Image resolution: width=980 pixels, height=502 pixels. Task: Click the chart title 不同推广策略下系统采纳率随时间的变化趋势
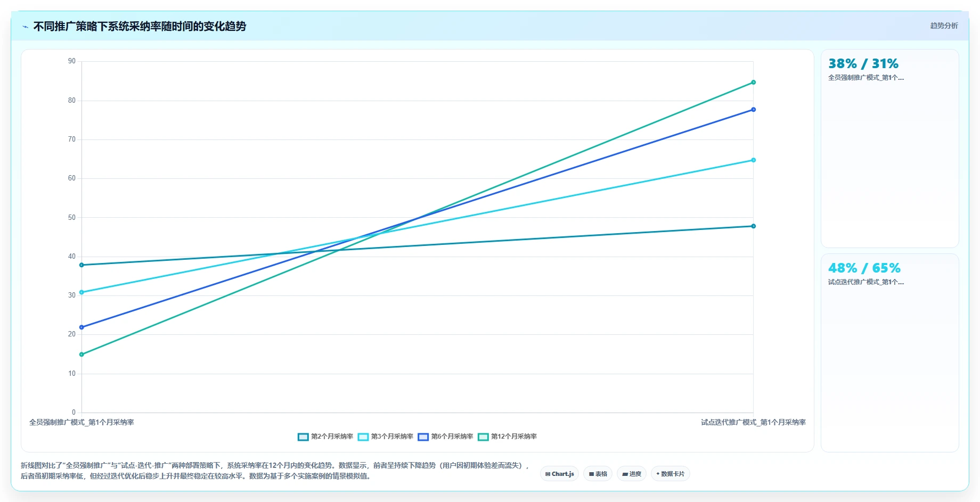tap(140, 27)
